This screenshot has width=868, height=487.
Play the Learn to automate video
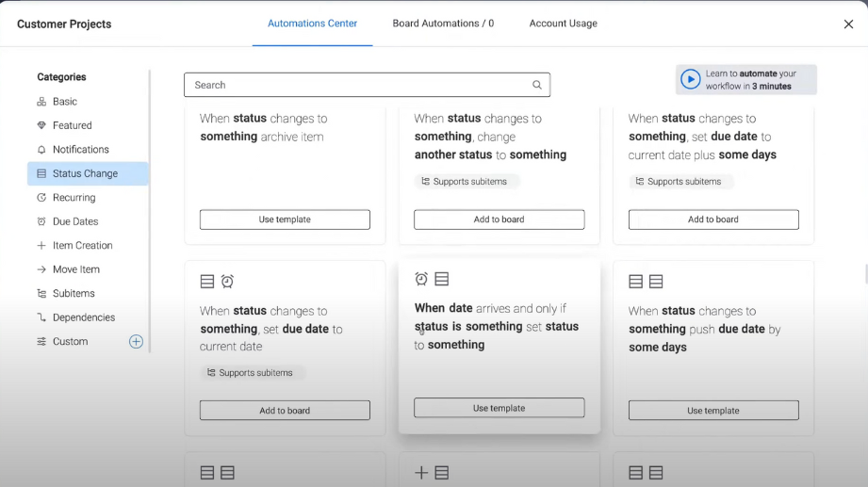(690, 80)
